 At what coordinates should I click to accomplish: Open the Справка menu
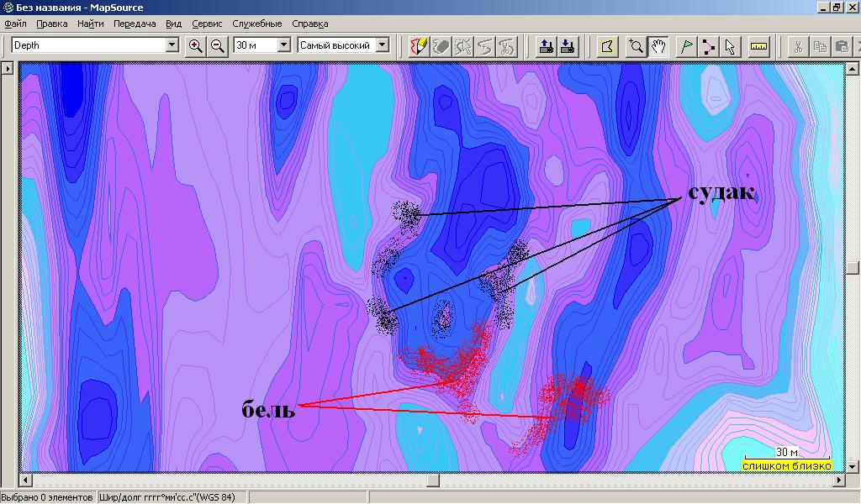coord(310,24)
